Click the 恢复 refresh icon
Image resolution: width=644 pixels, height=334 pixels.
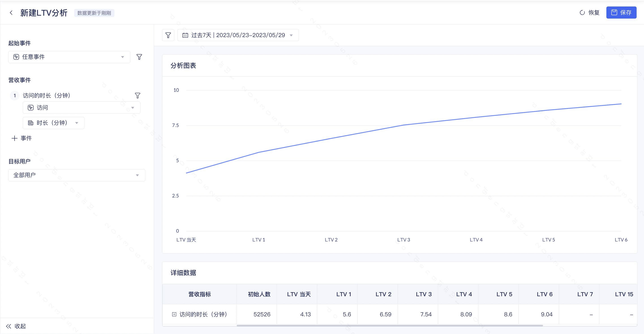click(582, 13)
